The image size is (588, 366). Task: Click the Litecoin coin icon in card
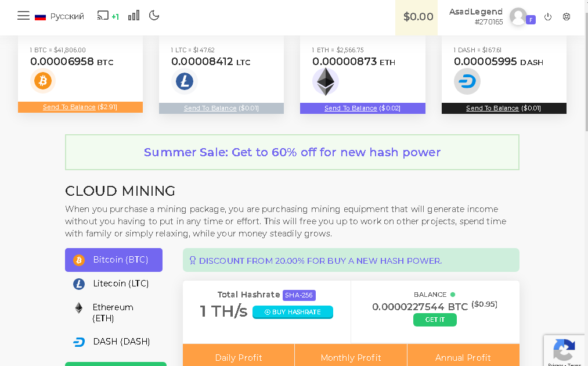185,81
